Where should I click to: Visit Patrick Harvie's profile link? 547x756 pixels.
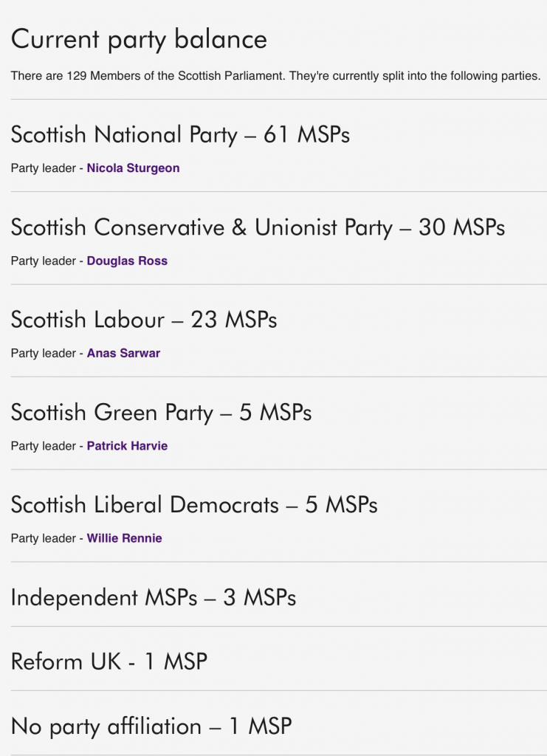point(127,446)
